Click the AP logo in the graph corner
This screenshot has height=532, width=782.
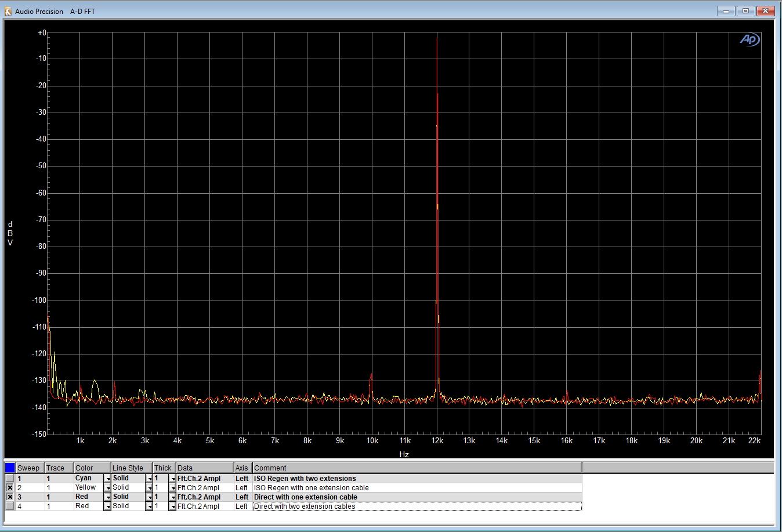click(750, 39)
